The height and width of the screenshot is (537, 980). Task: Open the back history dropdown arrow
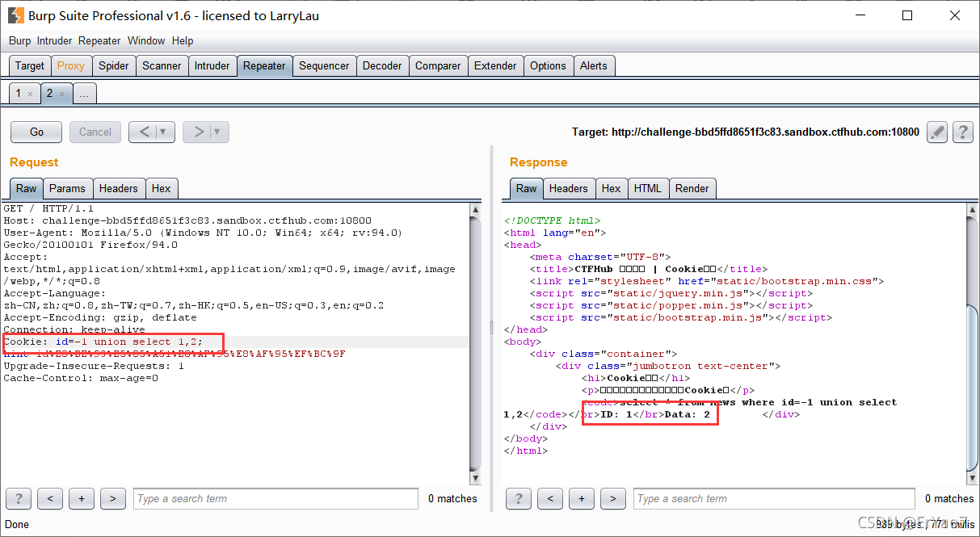pyautogui.click(x=165, y=132)
